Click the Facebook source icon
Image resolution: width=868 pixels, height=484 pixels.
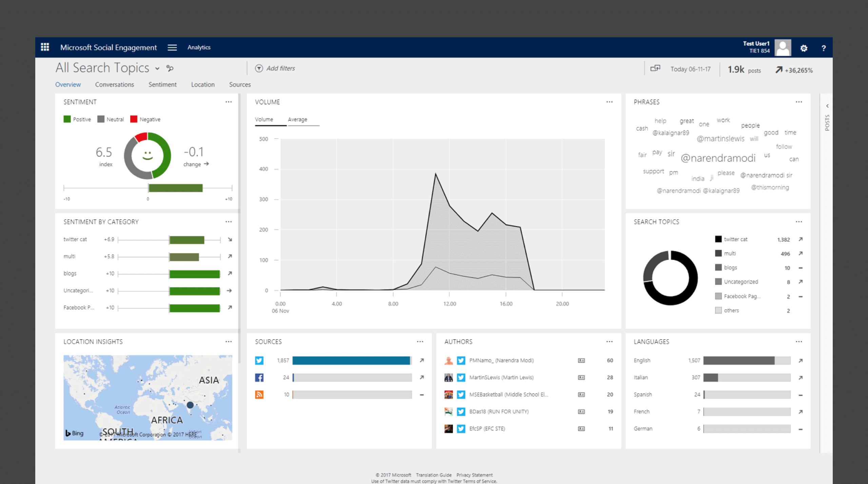(x=259, y=377)
